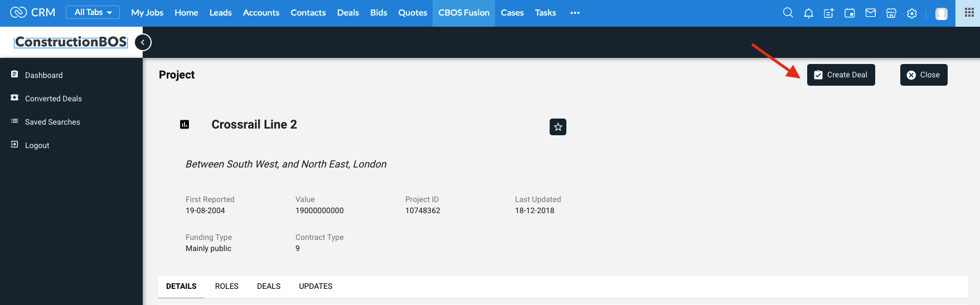Show more modules via ellipsis
Screen dimensions: 980x305
point(575,13)
